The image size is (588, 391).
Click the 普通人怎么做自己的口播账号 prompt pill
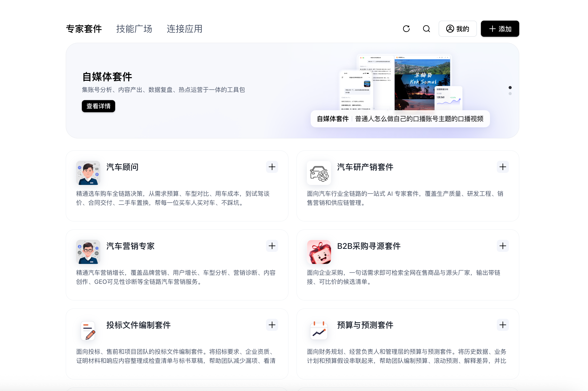400,119
